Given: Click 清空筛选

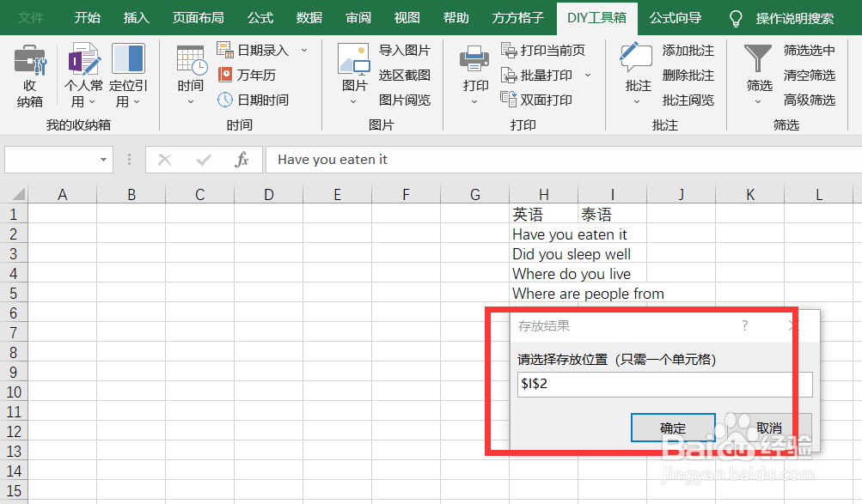Looking at the screenshot, I should pos(810,75).
